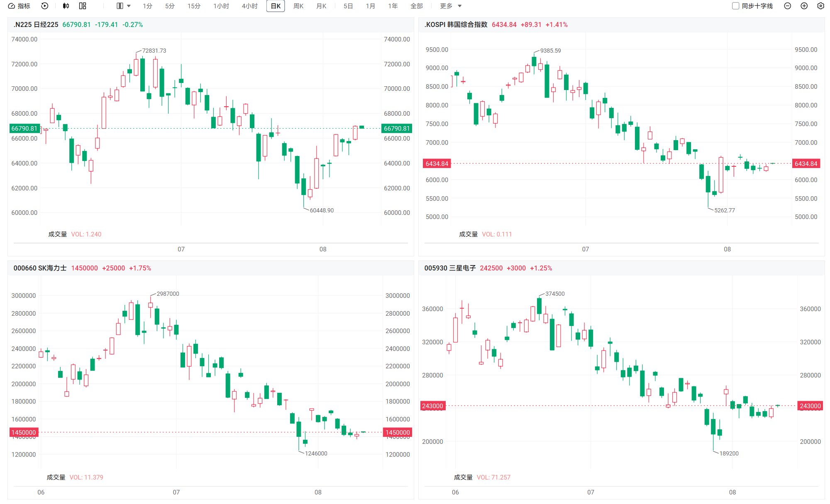The width and height of the screenshot is (830, 504).
Task: Enable the 同步十字线 checkbox
Action: pos(735,6)
